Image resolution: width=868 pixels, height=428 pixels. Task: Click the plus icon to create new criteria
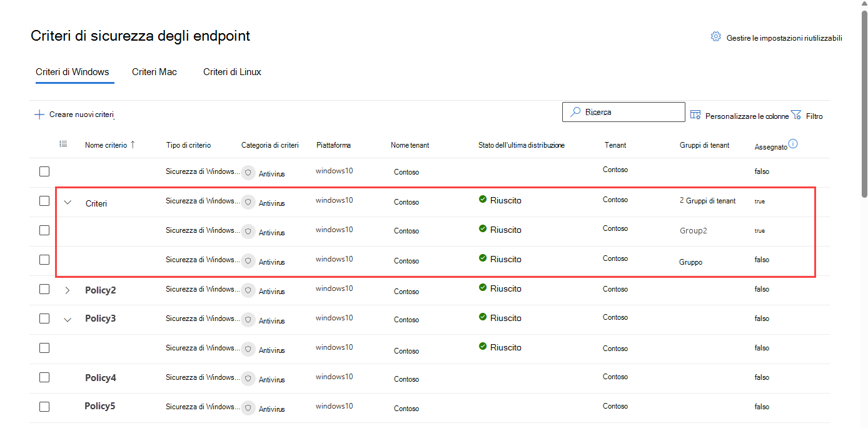coord(39,115)
